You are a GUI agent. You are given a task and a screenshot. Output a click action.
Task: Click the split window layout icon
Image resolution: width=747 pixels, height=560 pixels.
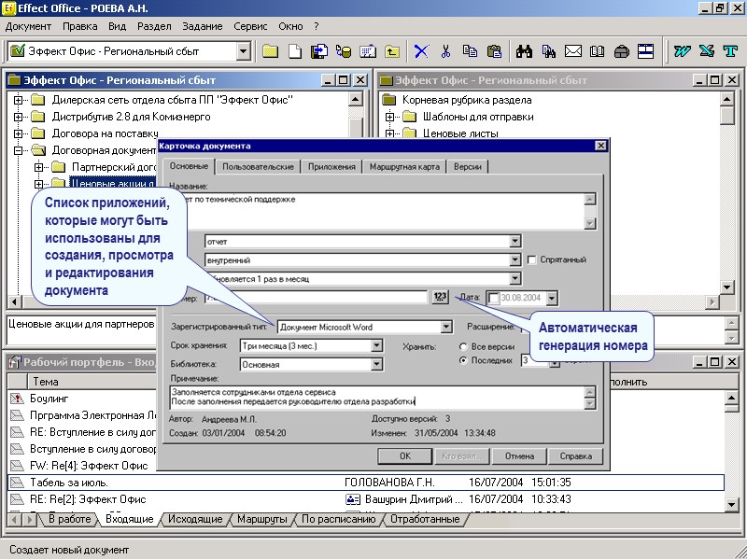[x=645, y=51]
